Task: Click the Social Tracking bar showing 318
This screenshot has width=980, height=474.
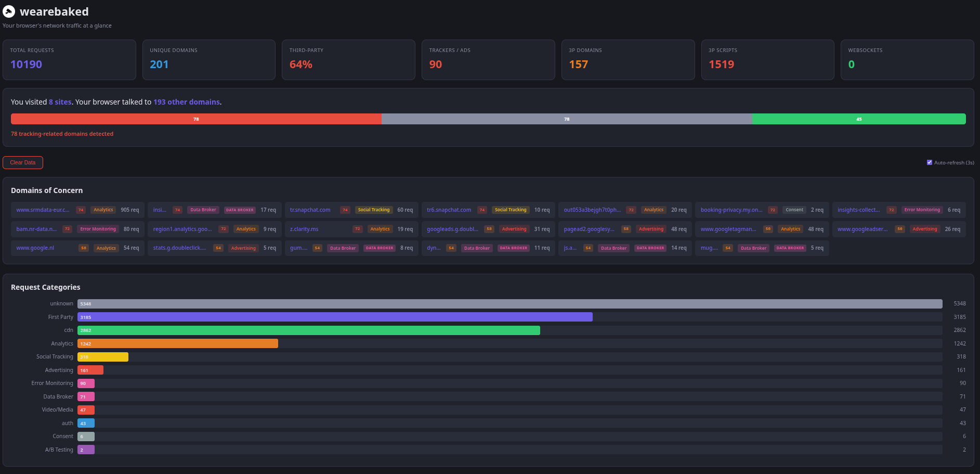Action: pyautogui.click(x=103, y=357)
